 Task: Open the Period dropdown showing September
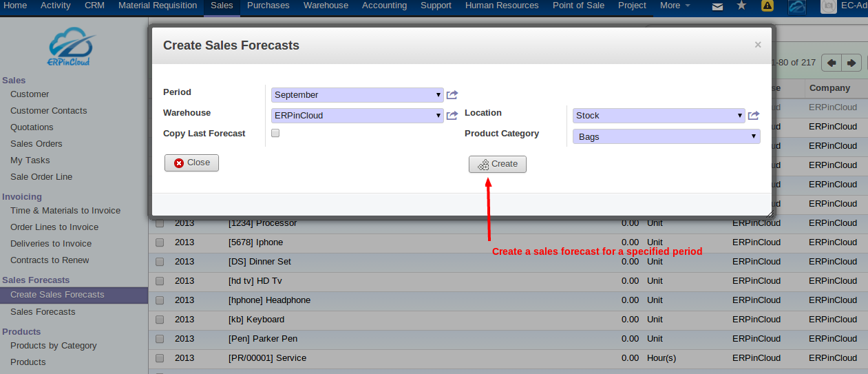(x=357, y=95)
